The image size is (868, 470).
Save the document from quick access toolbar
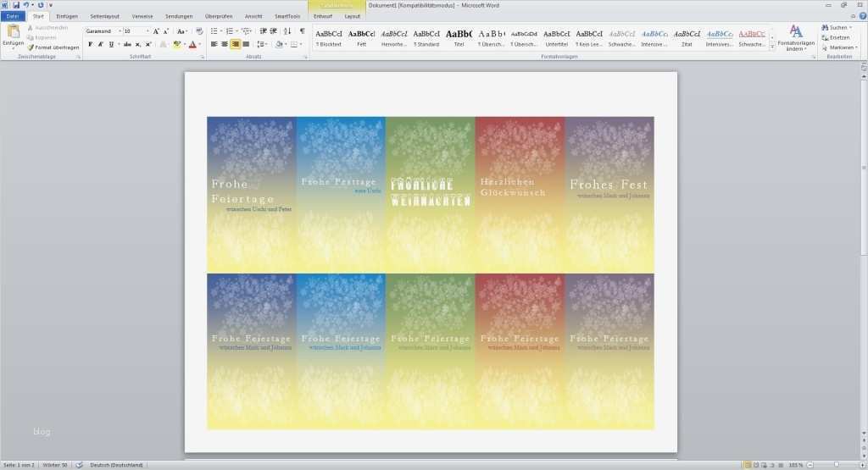16,5
